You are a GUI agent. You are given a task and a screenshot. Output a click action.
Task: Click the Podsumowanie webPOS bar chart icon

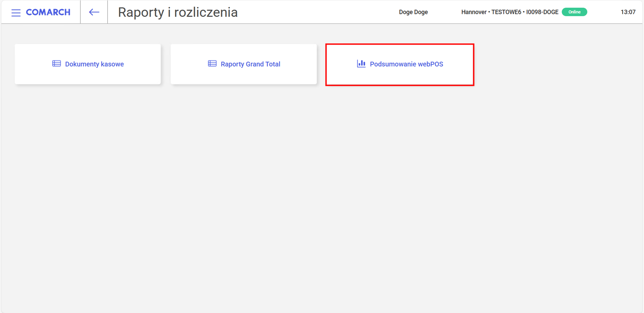[361, 64]
